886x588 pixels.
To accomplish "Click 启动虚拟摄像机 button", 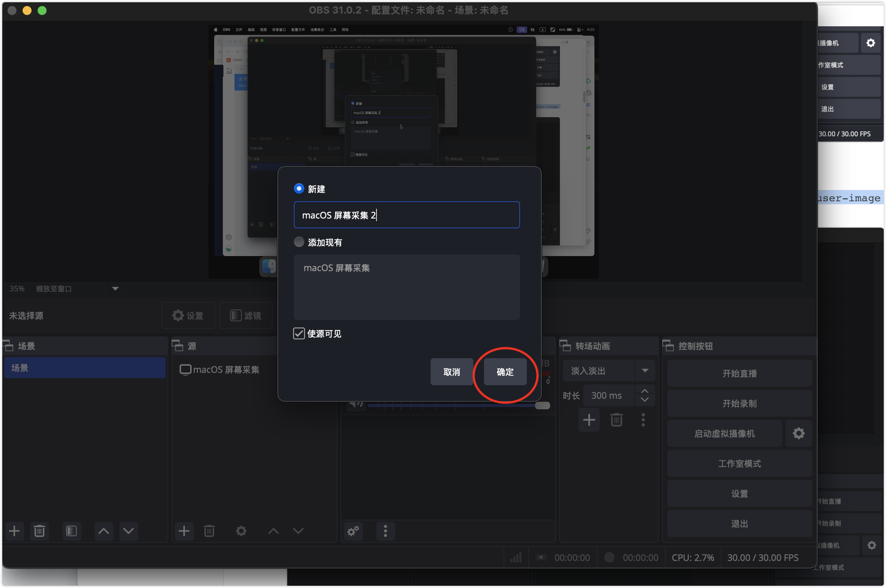I will point(724,434).
